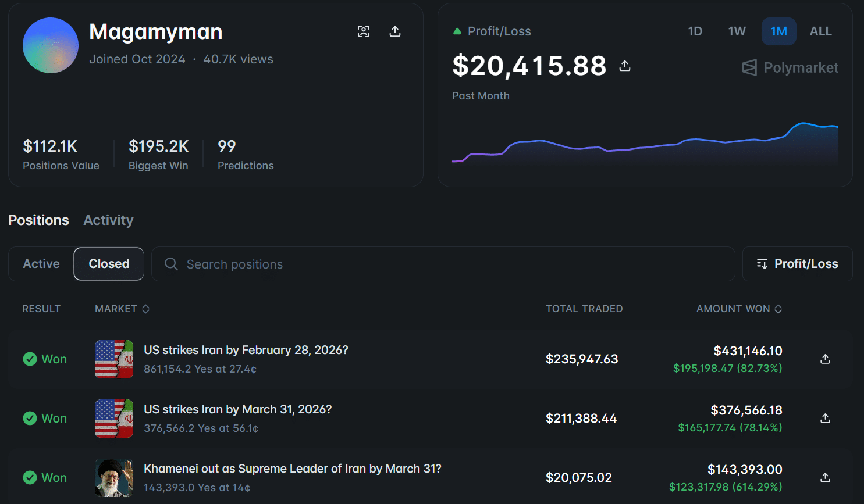Click the Polymarket logo
864x504 pixels.
click(790, 68)
